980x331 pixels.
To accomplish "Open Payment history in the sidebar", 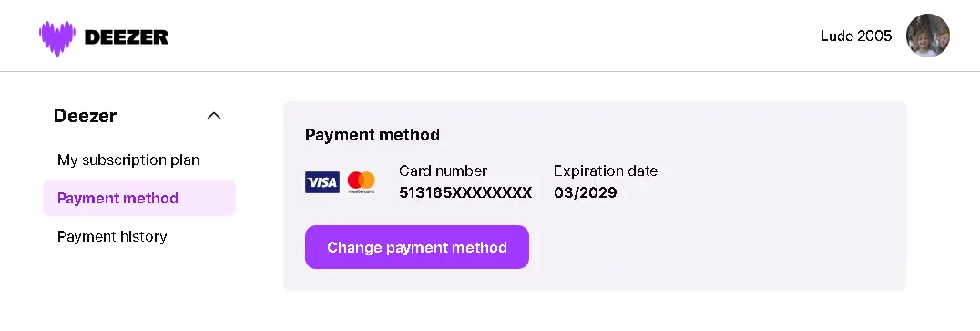I will [112, 236].
